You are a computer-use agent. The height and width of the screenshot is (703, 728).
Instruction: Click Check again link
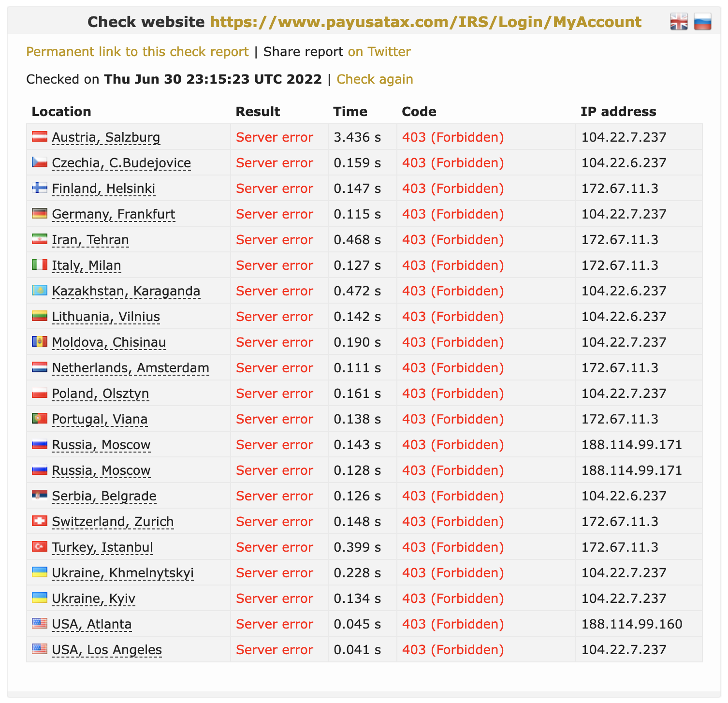coord(375,79)
